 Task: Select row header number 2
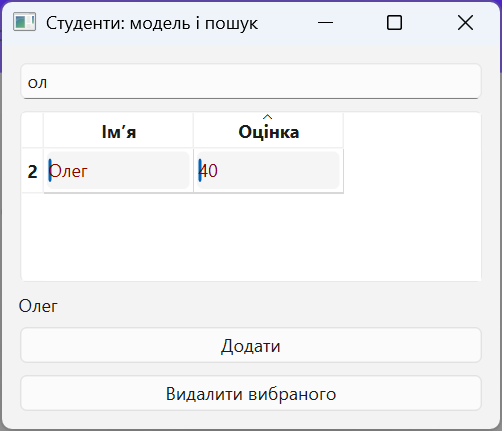(32, 171)
